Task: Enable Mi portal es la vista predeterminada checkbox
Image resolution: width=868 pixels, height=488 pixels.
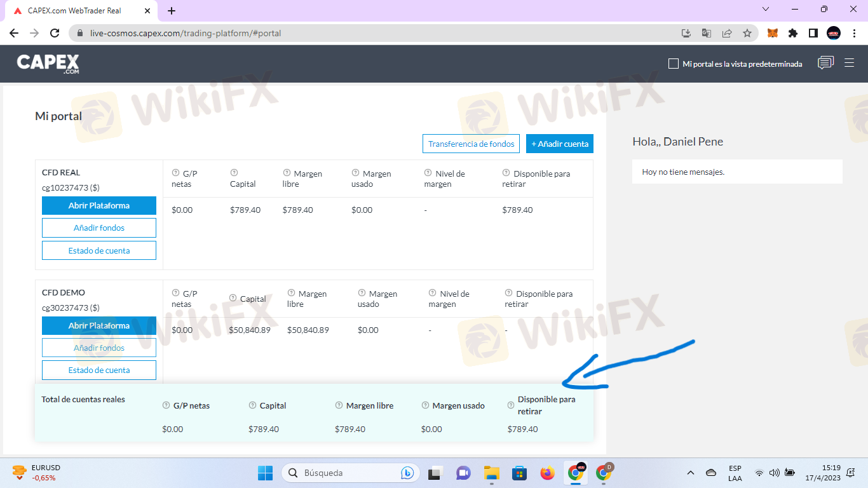Action: pos(674,64)
